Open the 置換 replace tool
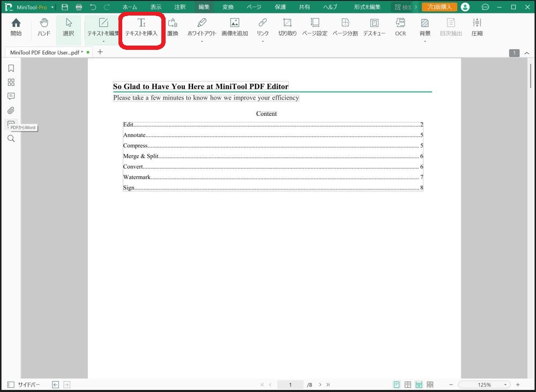536x392 pixels. click(173, 27)
